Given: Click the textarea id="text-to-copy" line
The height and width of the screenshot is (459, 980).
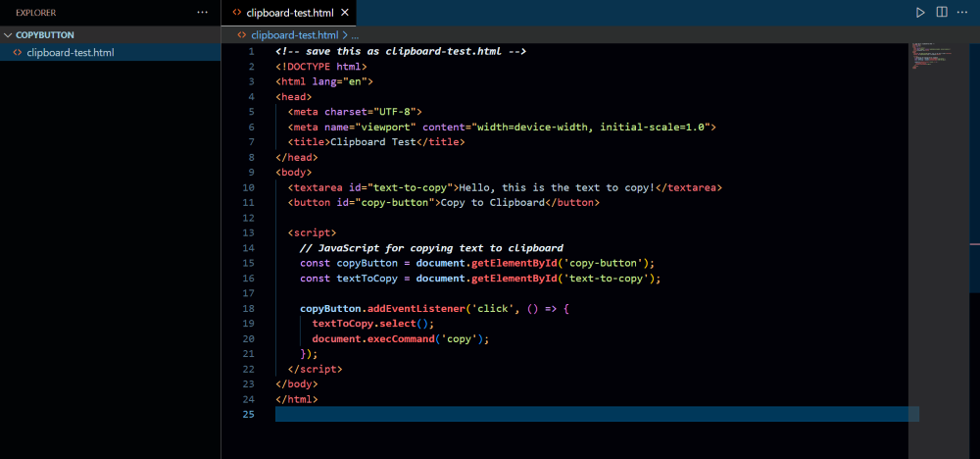Looking at the screenshot, I should (505, 187).
